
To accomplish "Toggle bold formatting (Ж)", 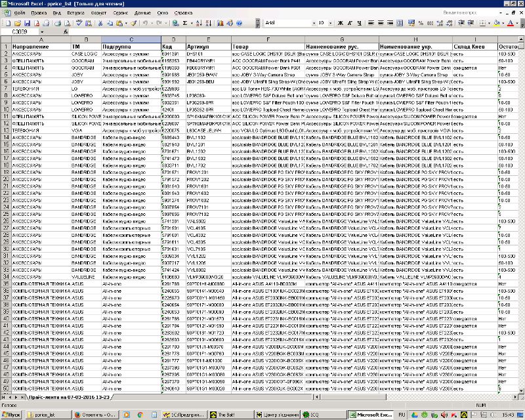I will [x=341, y=23].
